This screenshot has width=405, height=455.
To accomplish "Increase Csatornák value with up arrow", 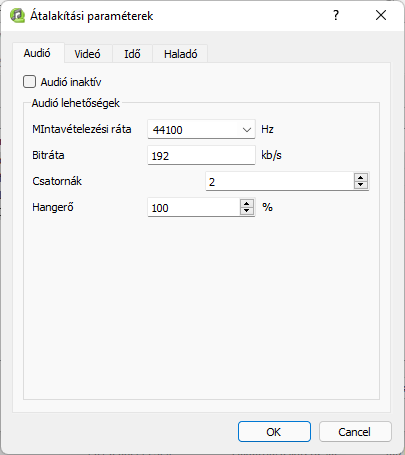I will point(361,177).
